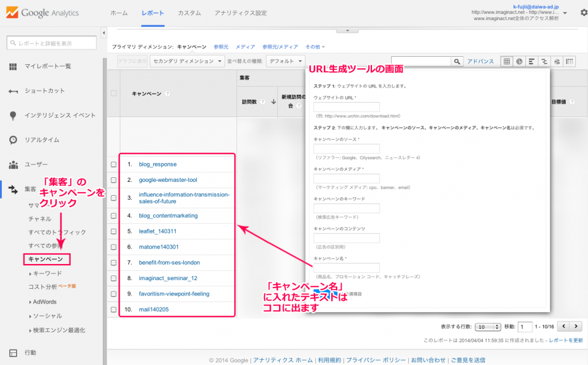This screenshot has height=365, width=588.
Task: Switch to the comparison view icon
Action: tap(544, 61)
